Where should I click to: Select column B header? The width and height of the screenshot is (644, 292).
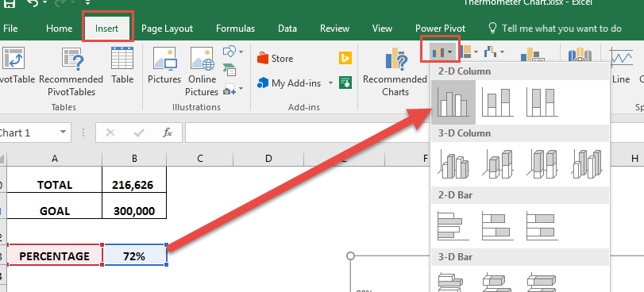(x=134, y=159)
